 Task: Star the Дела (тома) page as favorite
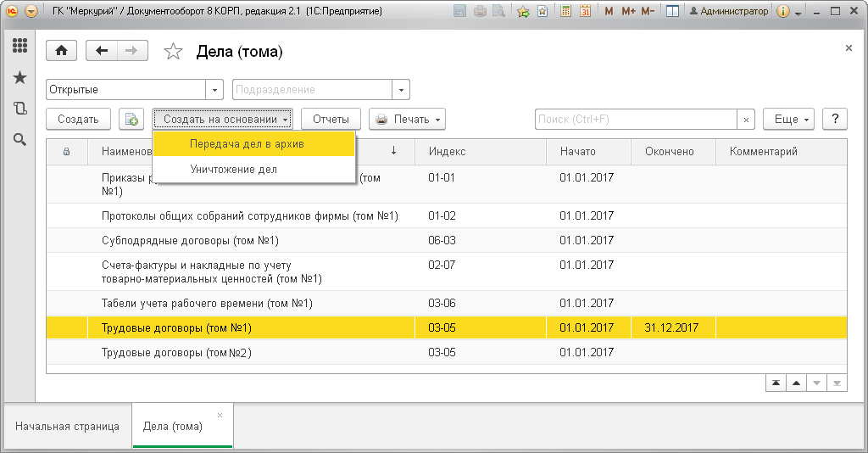click(x=173, y=52)
